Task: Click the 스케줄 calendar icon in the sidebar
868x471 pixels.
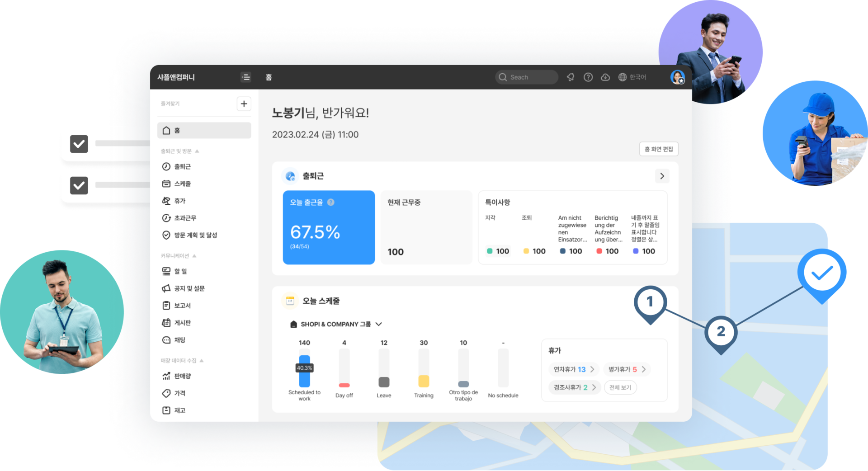Action: click(166, 184)
